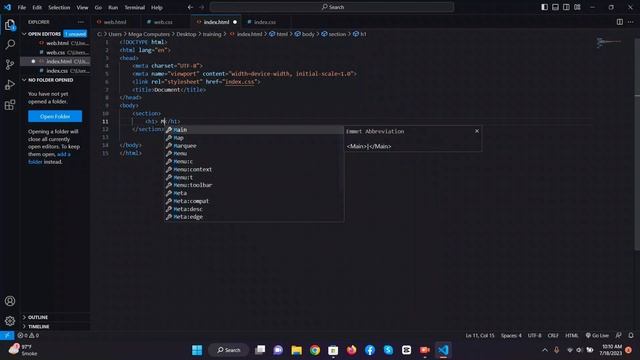
Task: Open Run and Debug view
Action: [10, 84]
